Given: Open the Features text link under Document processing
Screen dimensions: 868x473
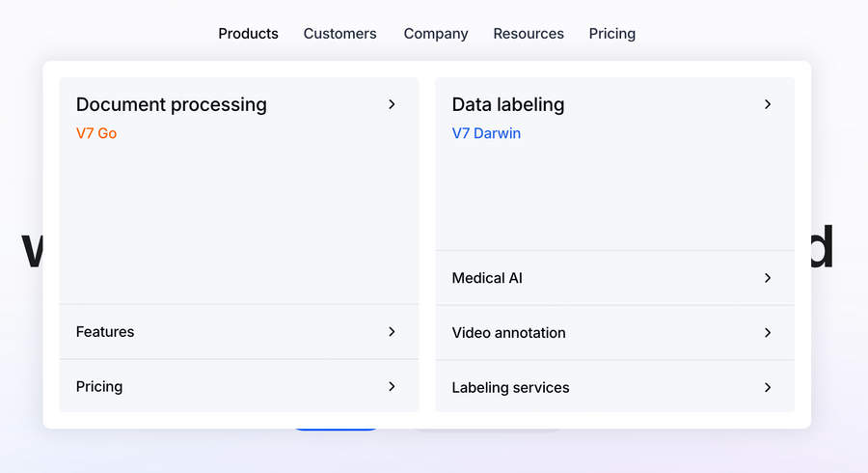Looking at the screenshot, I should tap(105, 332).
